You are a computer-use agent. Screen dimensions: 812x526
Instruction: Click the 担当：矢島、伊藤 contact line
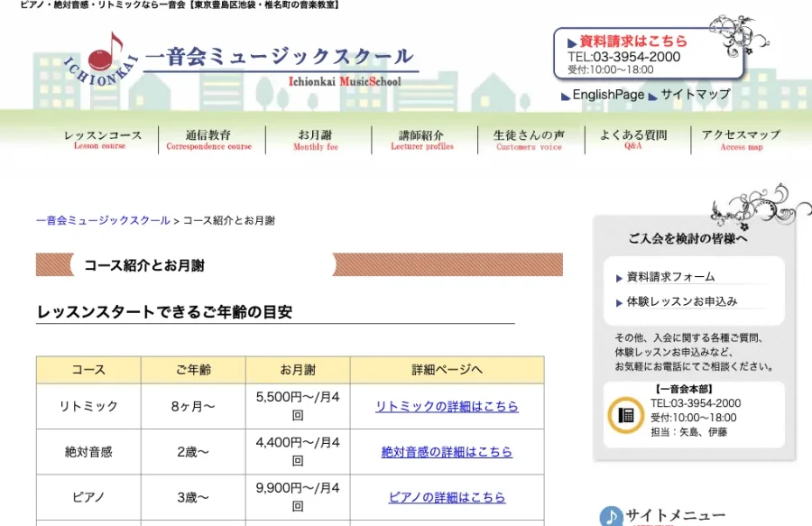[688, 432]
